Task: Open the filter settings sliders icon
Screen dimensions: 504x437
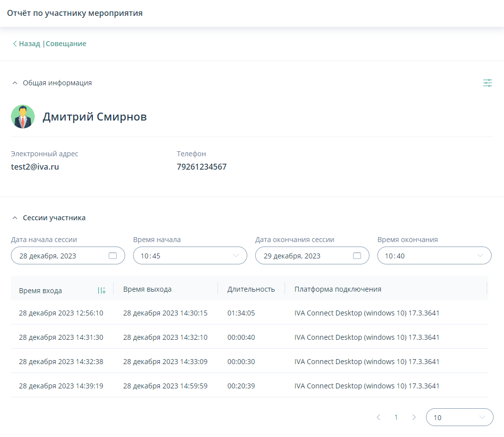Action: [x=488, y=83]
